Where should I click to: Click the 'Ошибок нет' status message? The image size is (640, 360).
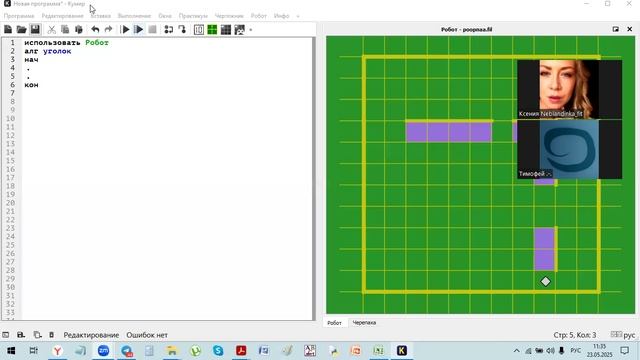pos(147,335)
